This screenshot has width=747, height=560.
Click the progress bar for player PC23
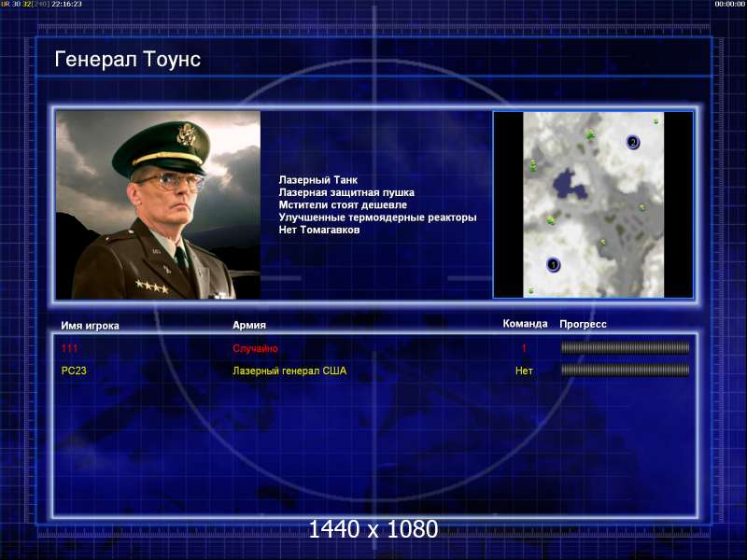(x=625, y=370)
